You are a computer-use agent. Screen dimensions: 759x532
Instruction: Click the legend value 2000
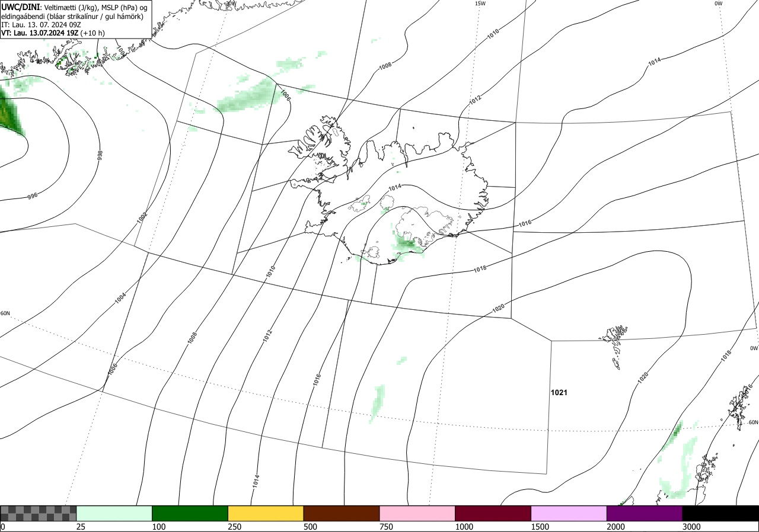click(x=616, y=527)
